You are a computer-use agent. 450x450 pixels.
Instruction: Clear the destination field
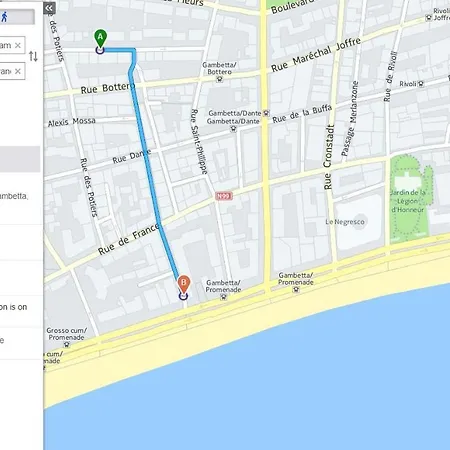(x=18, y=71)
